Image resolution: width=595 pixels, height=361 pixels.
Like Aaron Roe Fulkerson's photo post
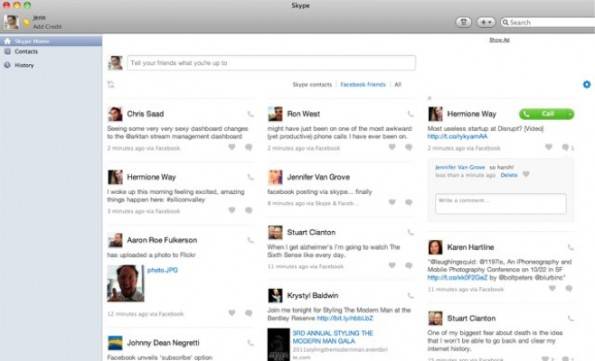(x=232, y=313)
